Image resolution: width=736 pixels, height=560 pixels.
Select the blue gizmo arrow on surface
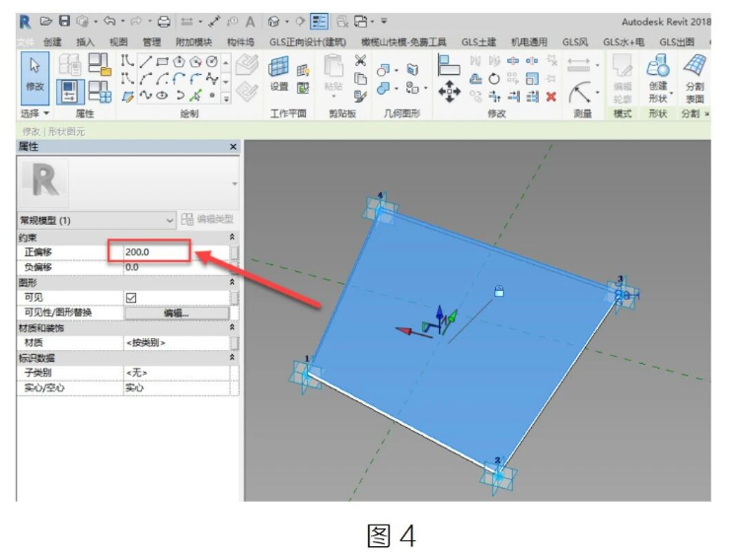click(x=439, y=314)
